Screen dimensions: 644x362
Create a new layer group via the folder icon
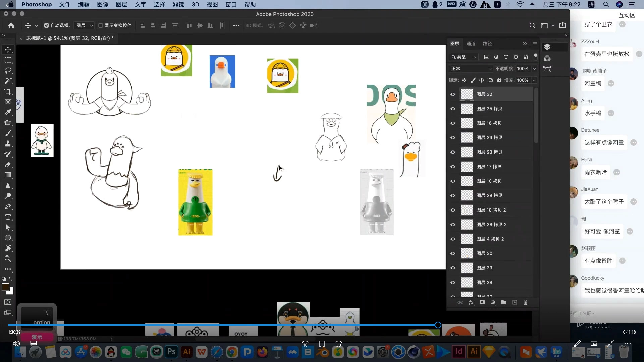click(x=503, y=302)
